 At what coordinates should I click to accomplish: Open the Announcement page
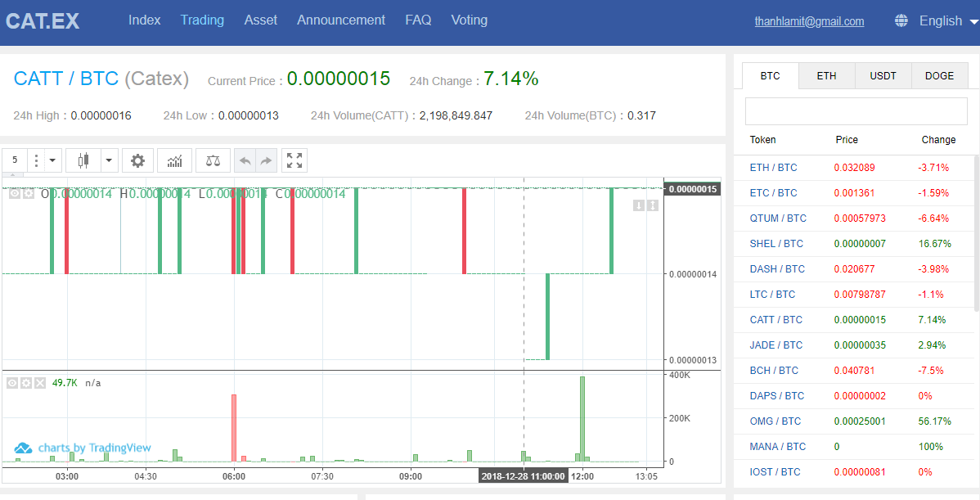point(340,20)
